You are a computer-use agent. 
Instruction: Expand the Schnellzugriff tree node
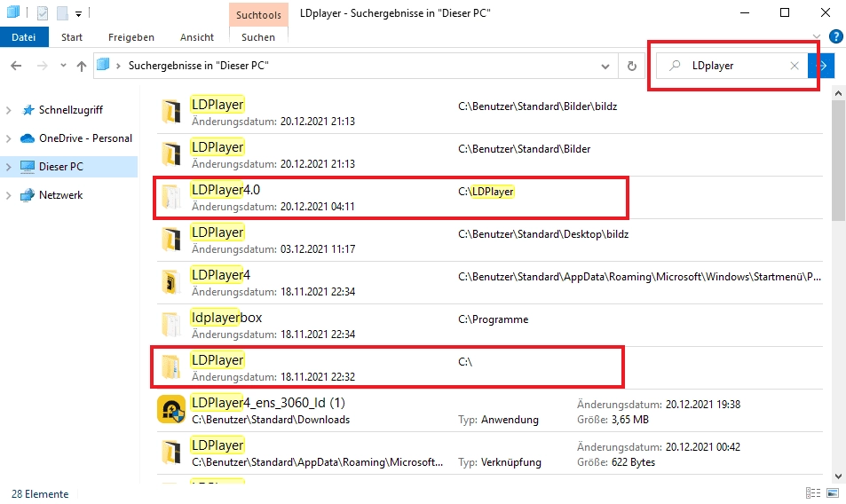(x=9, y=110)
